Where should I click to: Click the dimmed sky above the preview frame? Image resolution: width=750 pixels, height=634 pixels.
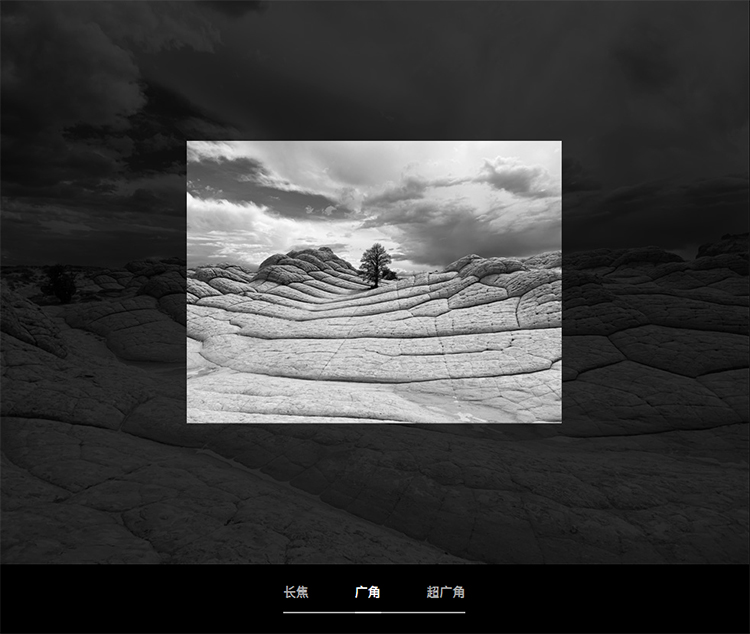point(374,70)
